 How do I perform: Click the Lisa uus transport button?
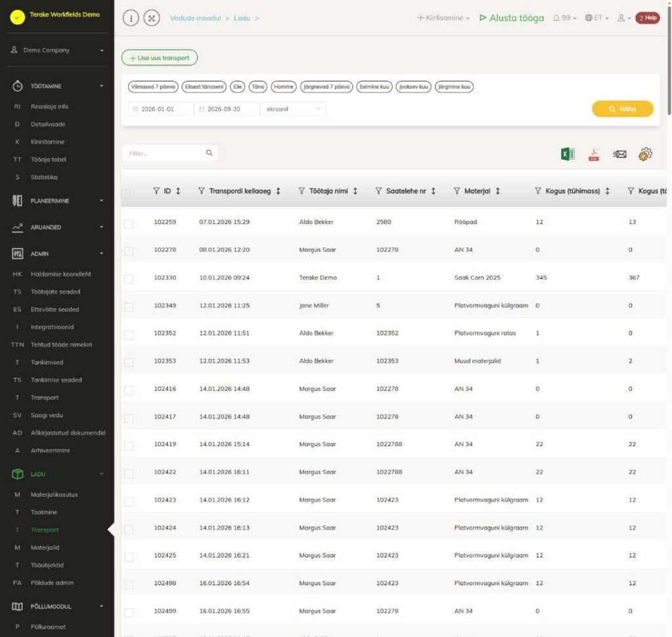(159, 58)
